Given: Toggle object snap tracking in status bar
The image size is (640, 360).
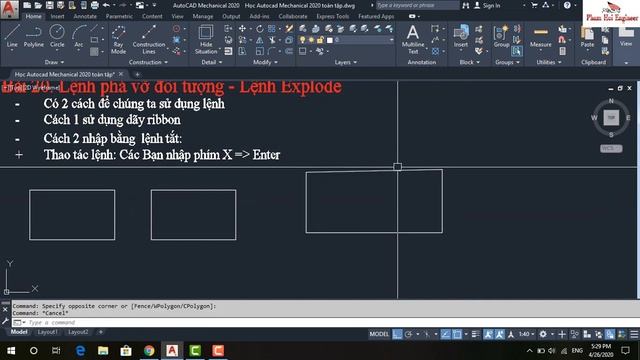Looking at the screenshot, I should pyautogui.click(x=445, y=334).
